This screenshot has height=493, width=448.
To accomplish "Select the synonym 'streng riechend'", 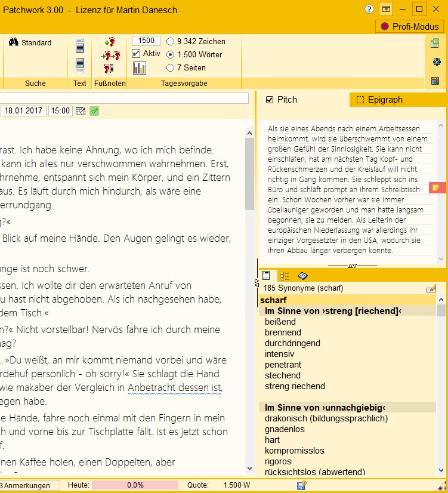I will 295,386.
